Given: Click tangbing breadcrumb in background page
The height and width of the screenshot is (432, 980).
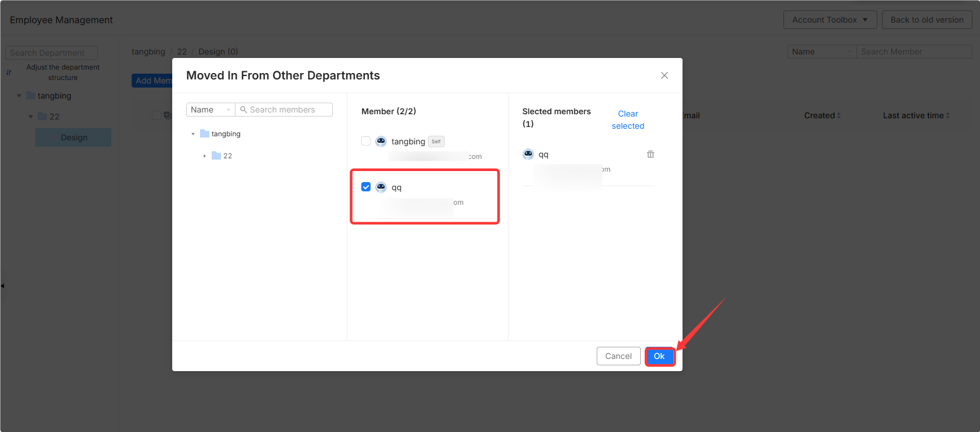Looking at the screenshot, I should (148, 52).
